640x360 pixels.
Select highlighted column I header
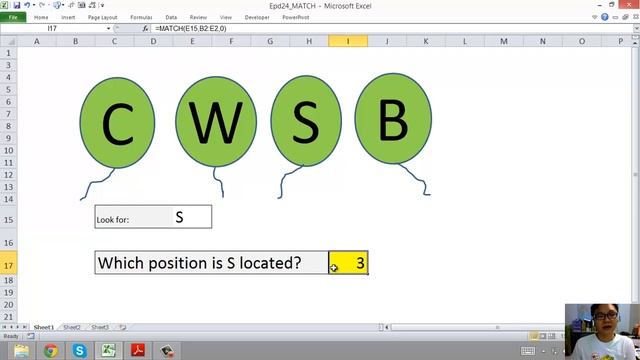click(x=348, y=41)
